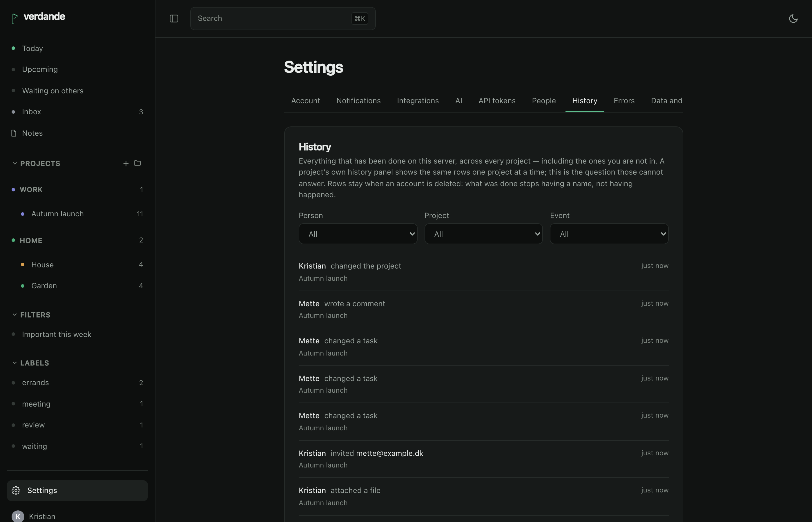The image size is (812, 522).
Task: Switch to the People tab
Action: 543,101
